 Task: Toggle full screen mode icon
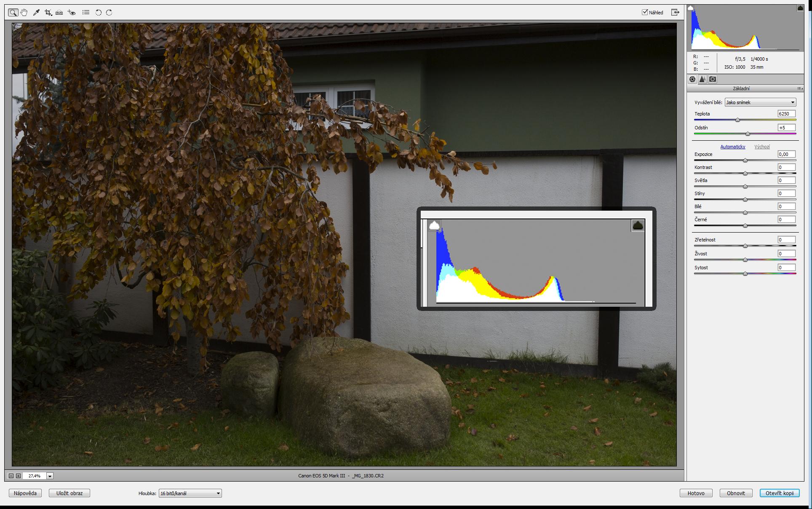point(675,12)
